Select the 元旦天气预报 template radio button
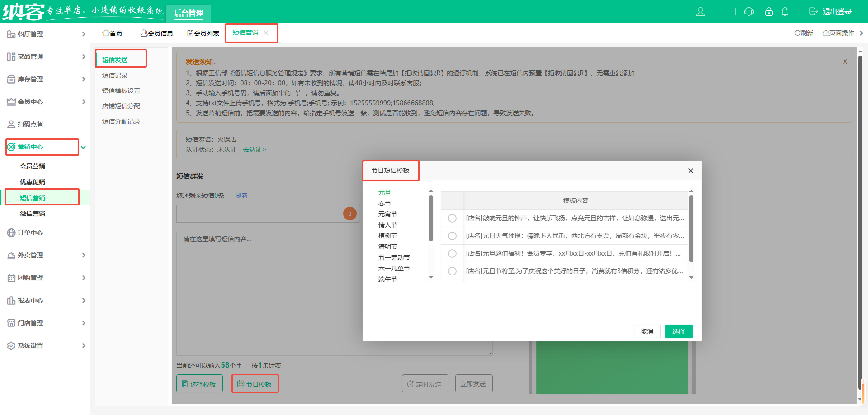Viewport: 868px width, 415px height. 452,235
